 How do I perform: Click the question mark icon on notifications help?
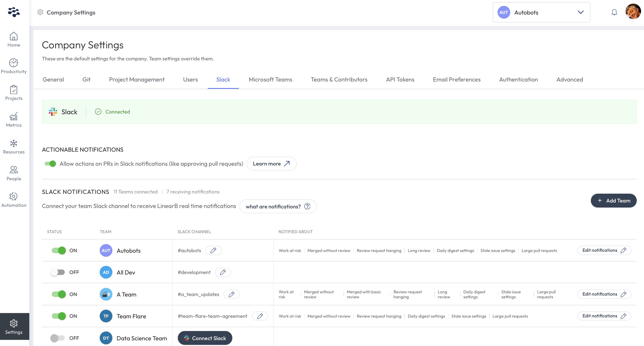click(x=307, y=206)
